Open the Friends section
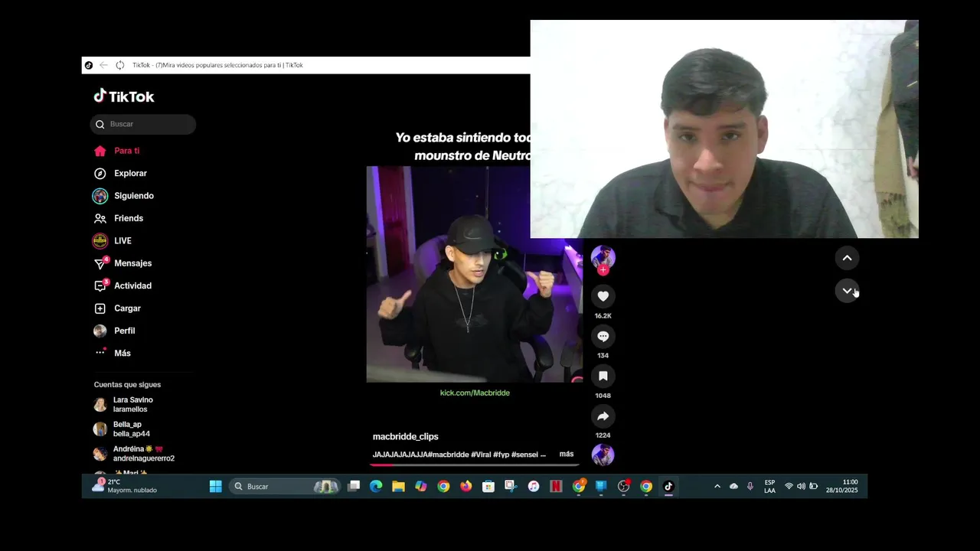Viewport: 980px width, 551px height. click(119, 218)
